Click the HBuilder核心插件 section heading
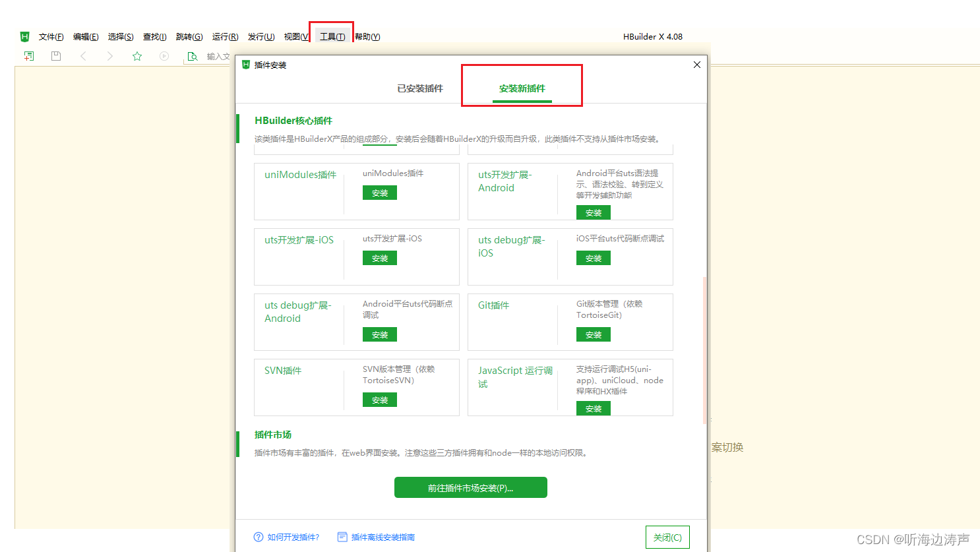The width and height of the screenshot is (980, 552). point(293,121)
